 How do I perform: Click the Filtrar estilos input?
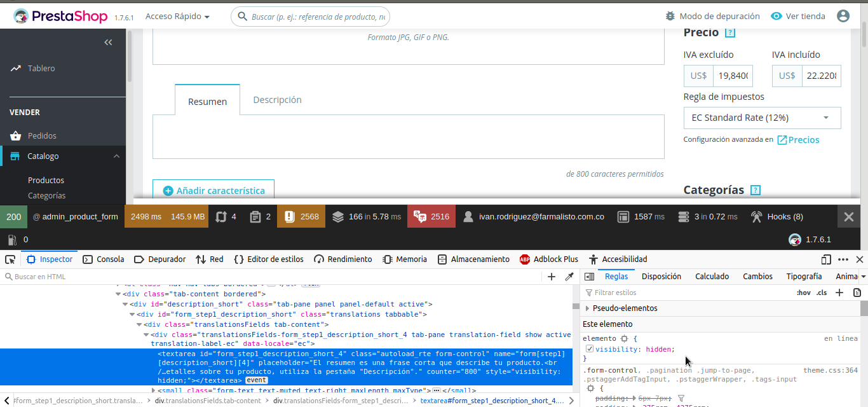point(686,293)
